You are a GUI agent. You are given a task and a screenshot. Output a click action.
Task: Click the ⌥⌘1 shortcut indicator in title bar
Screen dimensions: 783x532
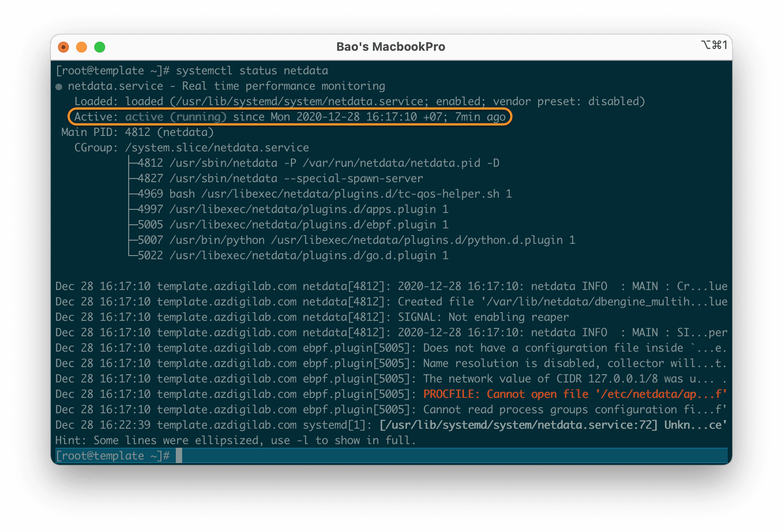pos(714,45)
